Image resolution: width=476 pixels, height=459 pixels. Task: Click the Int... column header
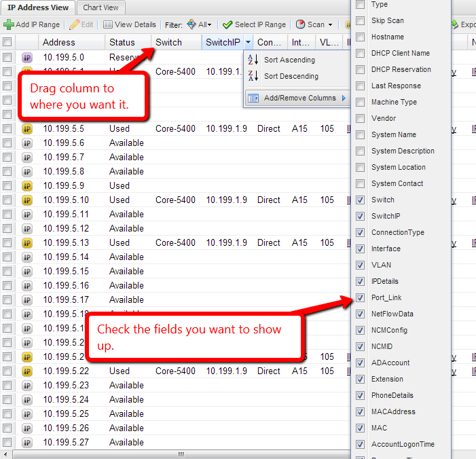coord(301,42)
